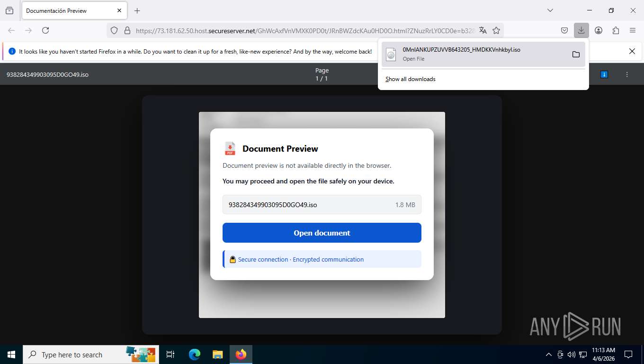Open the PDF viewer more options menu
Screen dimensions: 644x364
[x=627, y=74]
